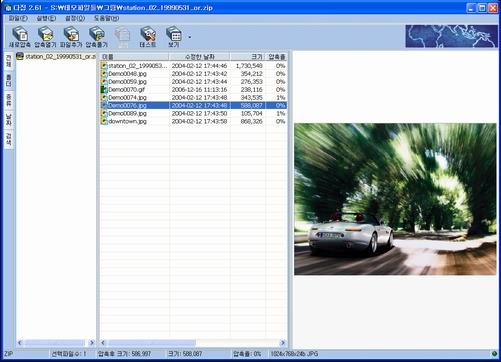Viewport: 501px width, 362px height.
Task: Click the green GIF icon of Demo0070.gif
Action: tap(104, 90)
